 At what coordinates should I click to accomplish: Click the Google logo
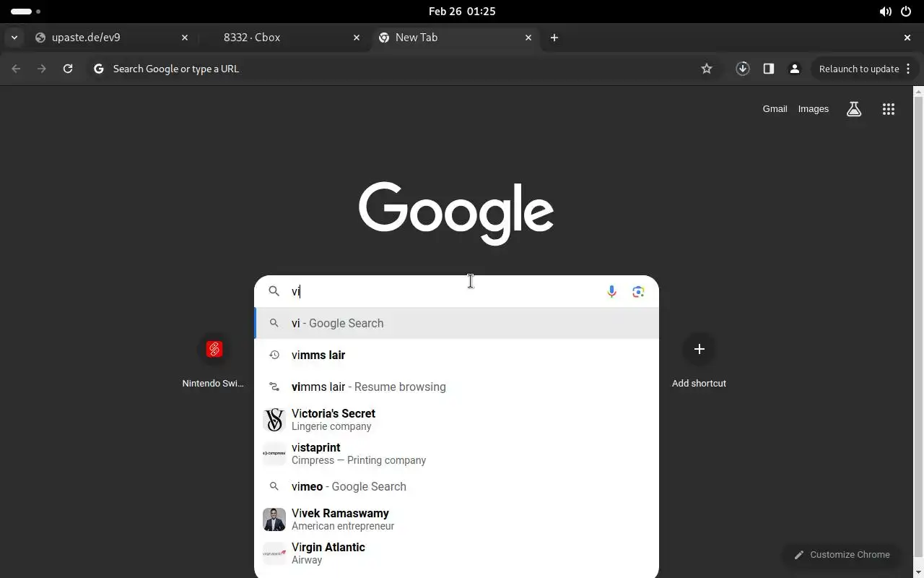coord(456,213)
